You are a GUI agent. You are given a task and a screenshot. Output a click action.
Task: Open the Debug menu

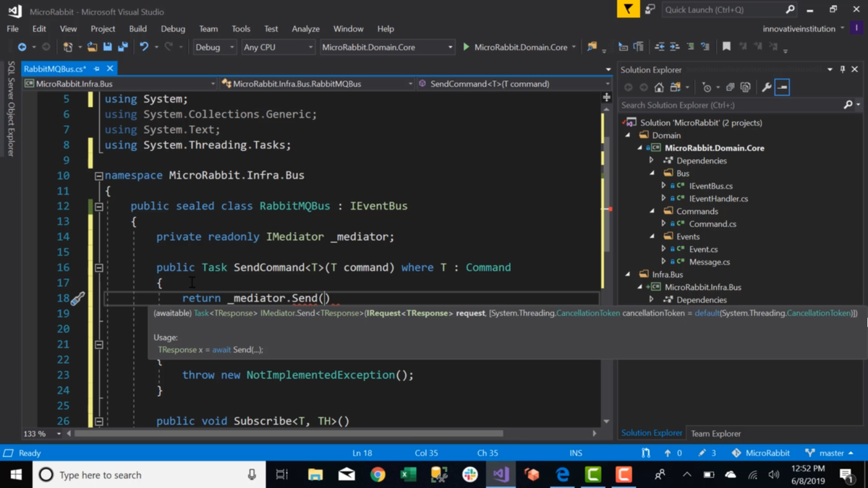click(x=173, y=29)
